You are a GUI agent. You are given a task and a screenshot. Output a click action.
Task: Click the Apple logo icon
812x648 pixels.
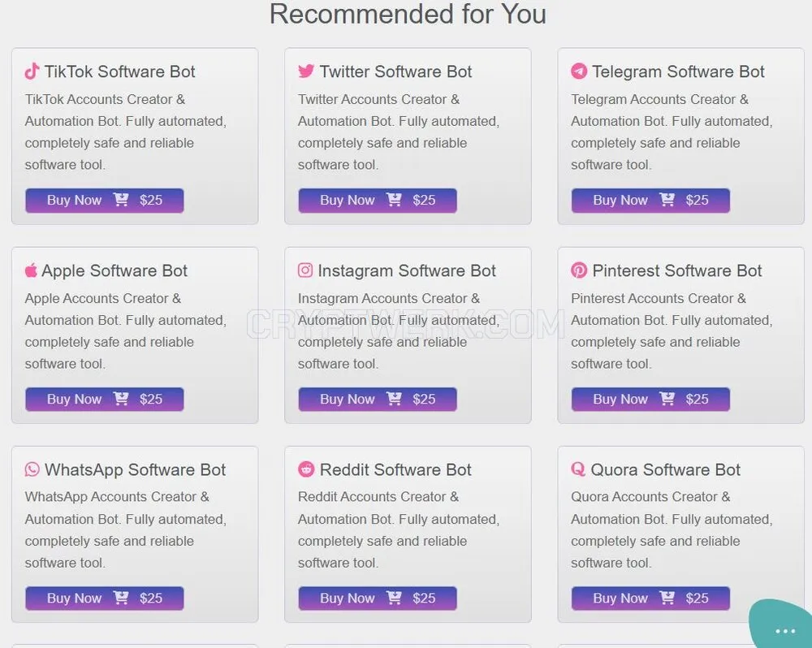click(31, 270)
